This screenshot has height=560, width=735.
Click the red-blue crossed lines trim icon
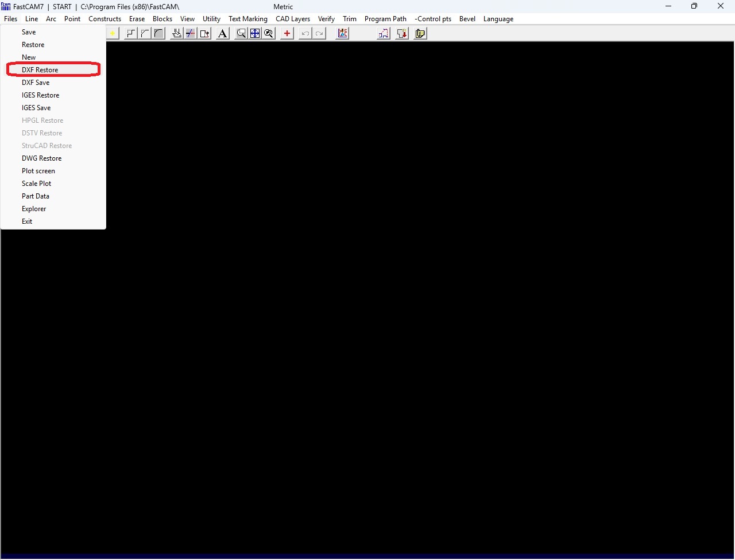tap(190, 33)
